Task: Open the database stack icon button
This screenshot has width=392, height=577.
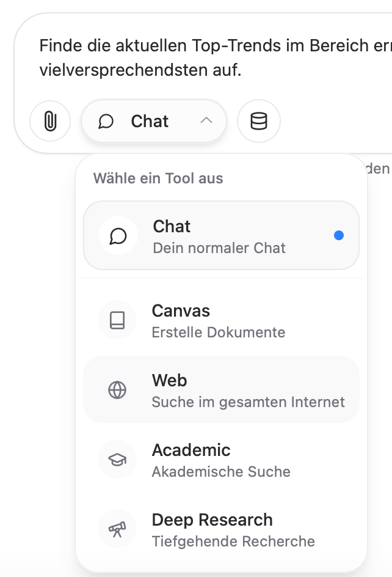Action: pyautogui.click(x=259, y=121)
